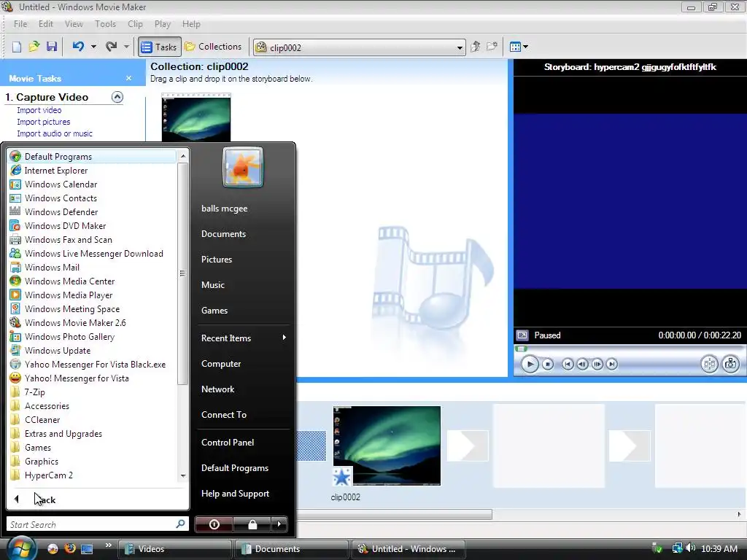The width and height of the screenshot is (747, 560).
Task: Click the Redo arrow icon
Action: tap(111, 47)
